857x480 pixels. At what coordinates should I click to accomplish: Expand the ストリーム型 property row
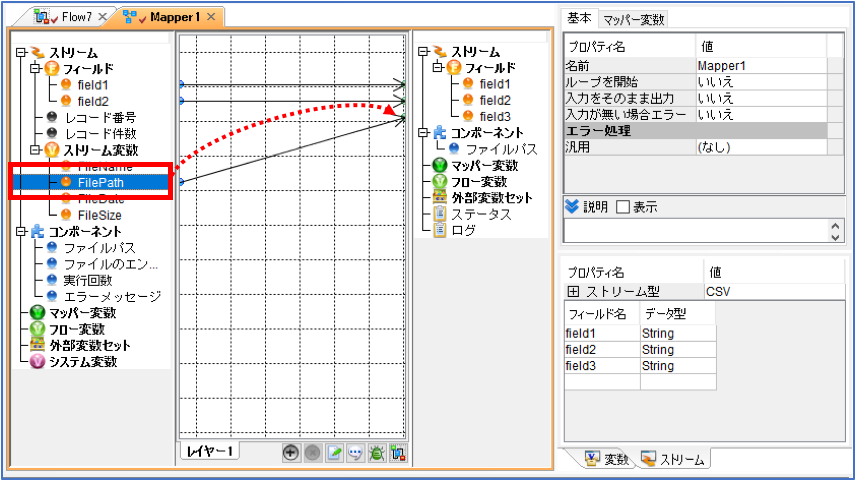573,291
